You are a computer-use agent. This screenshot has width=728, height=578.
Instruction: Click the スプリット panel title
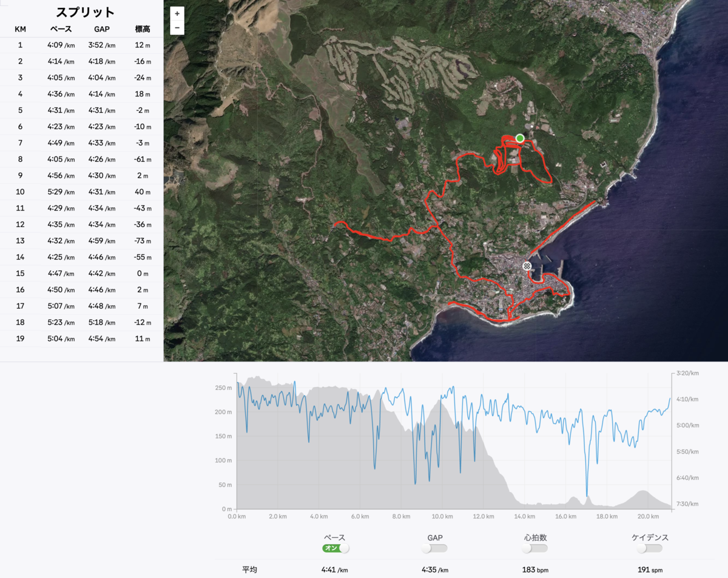(85, 12)
